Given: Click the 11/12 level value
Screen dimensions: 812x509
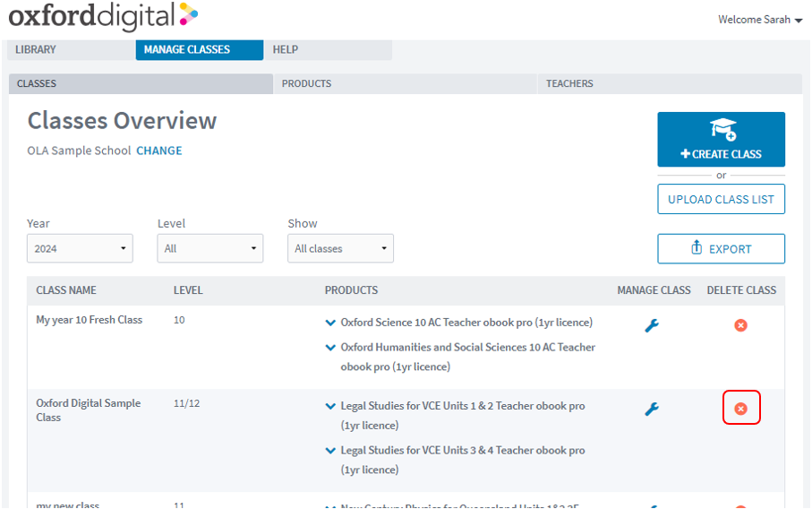Looking at the screenshot, I should click(x=186, y=403).
